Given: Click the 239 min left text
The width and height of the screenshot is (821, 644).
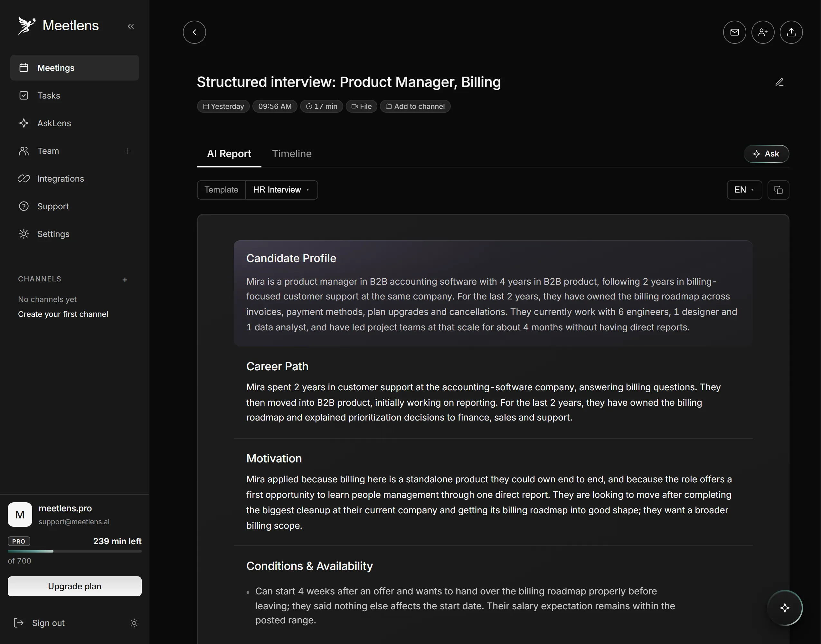Looking at the screenshot, I should pyautogui.click(x=117, y=541).
